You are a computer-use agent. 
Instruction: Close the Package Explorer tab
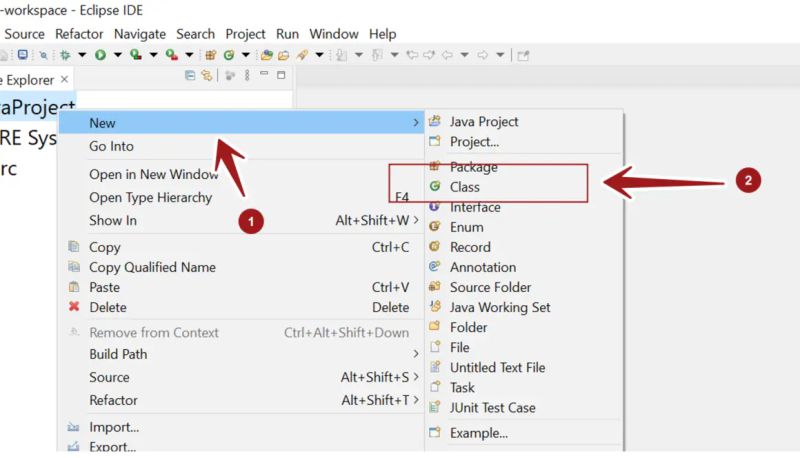(64, 79)
